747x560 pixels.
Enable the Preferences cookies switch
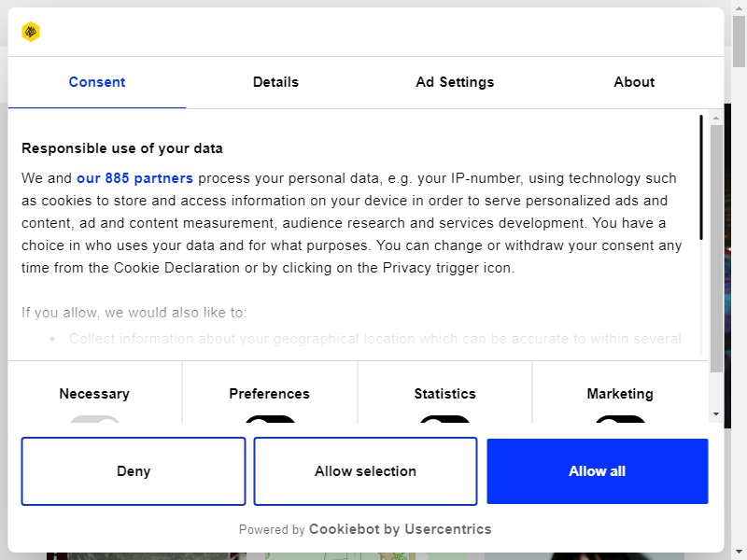[x=270, y=419]
